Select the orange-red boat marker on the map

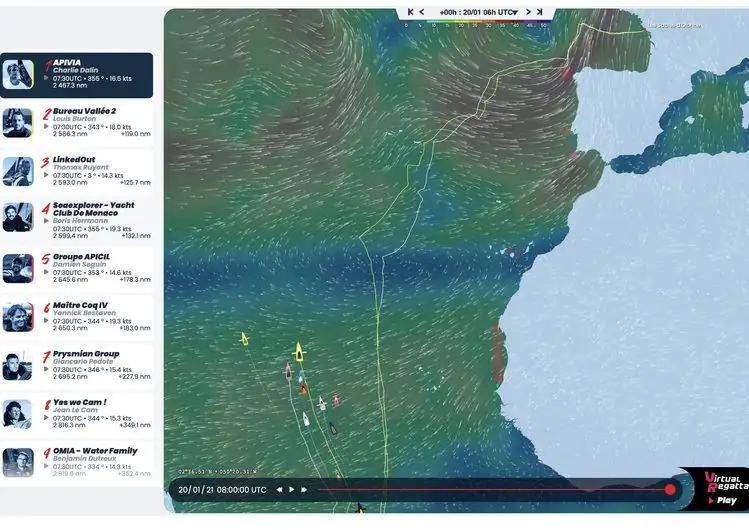[303, 389]
